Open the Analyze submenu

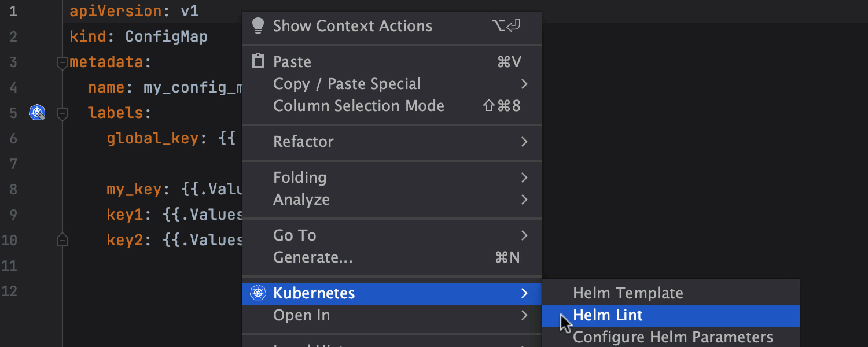click(301, 200)
